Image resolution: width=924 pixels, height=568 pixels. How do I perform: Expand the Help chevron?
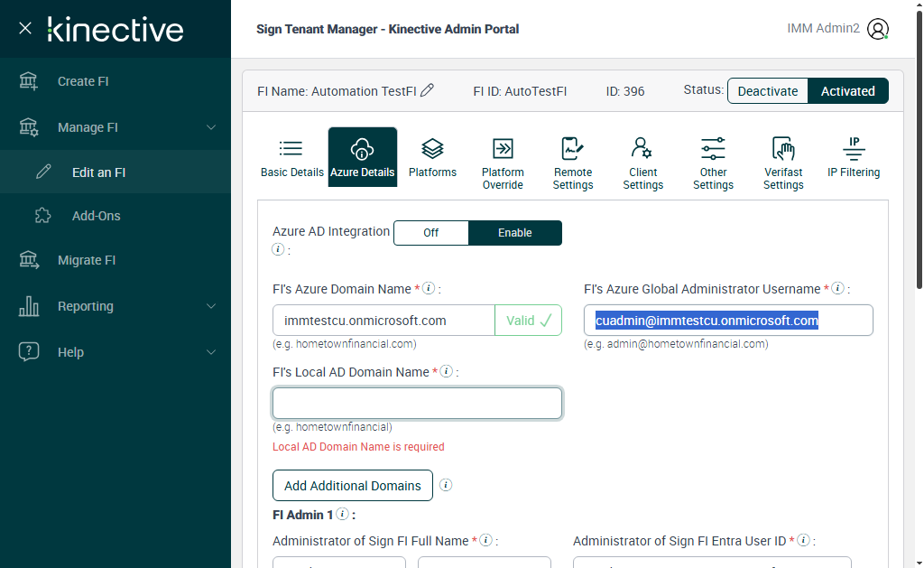coord(211,352)
